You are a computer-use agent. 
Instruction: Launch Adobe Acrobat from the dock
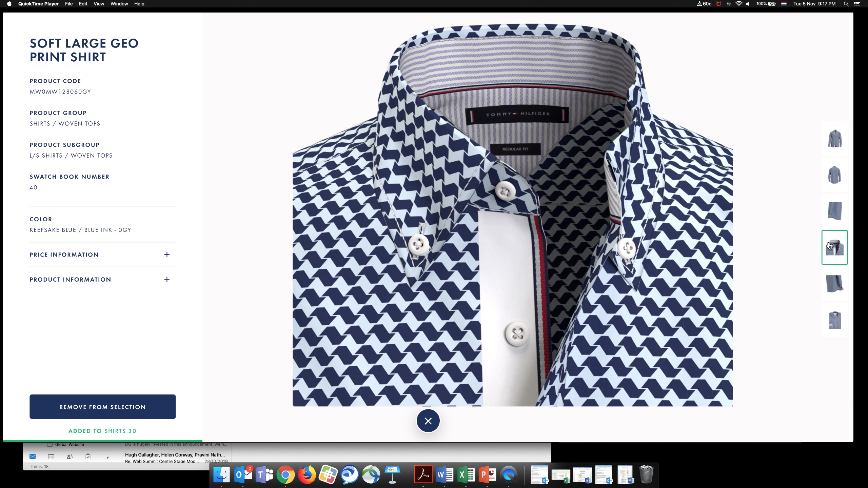coord(423,474)
